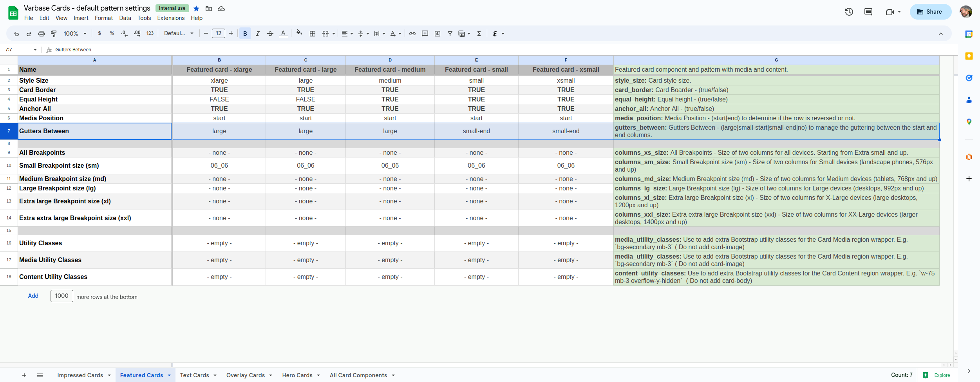Click the Add rows link
The image size is (980, 382).
click(33, 296)
